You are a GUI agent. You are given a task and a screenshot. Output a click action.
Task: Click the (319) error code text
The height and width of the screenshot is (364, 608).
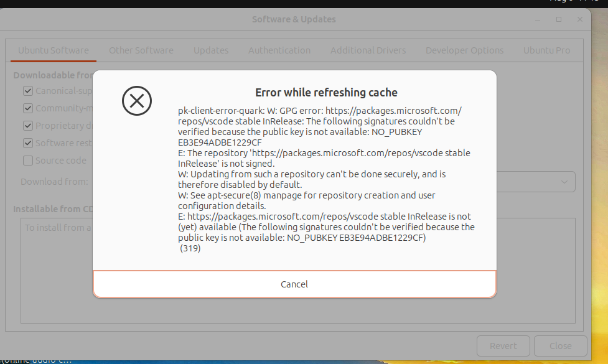point(190,248)
